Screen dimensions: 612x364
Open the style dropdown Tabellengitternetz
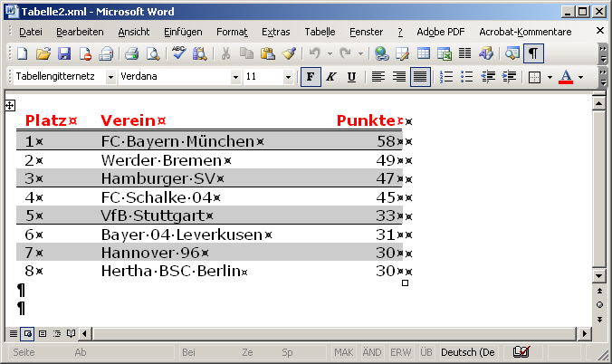[x=110, y=77]
